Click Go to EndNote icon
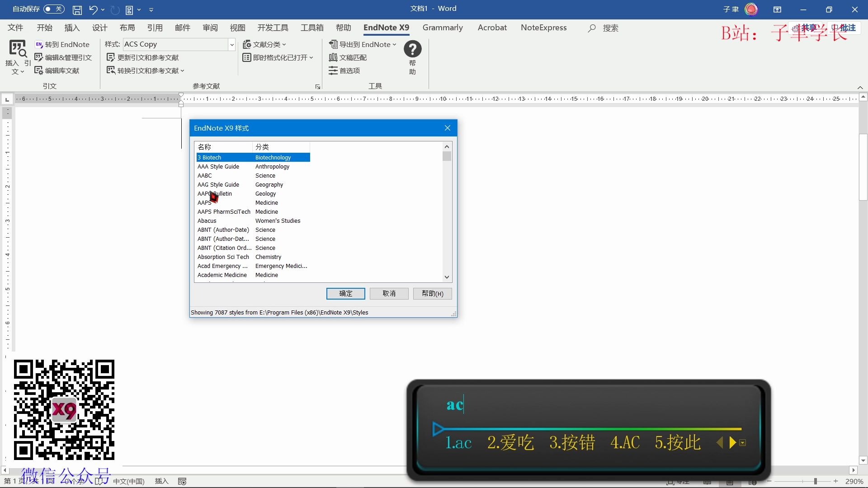Image resolution: width=868 pixels, height=488 pixels. click(62, 44)
